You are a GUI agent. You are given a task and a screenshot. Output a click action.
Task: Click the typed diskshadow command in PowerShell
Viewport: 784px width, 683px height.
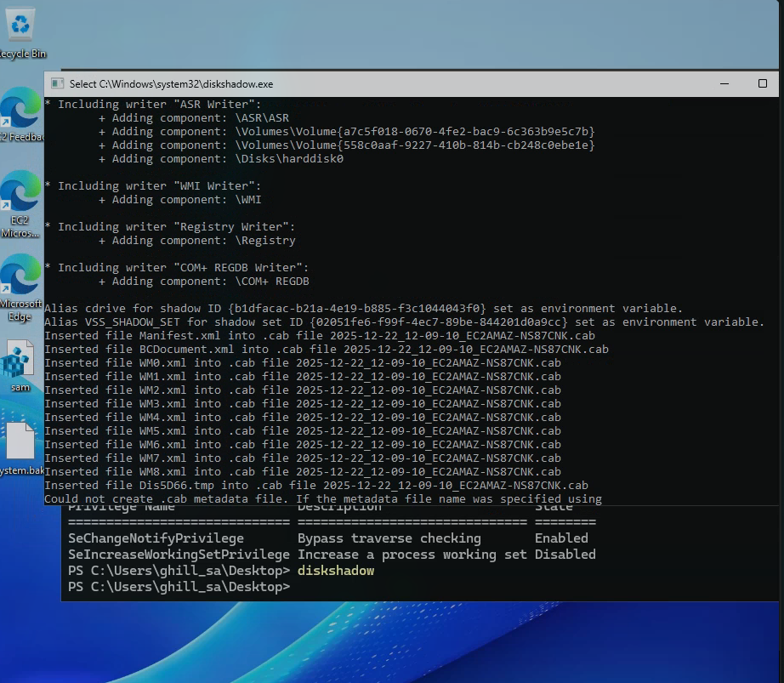click(x=336, y=571)
